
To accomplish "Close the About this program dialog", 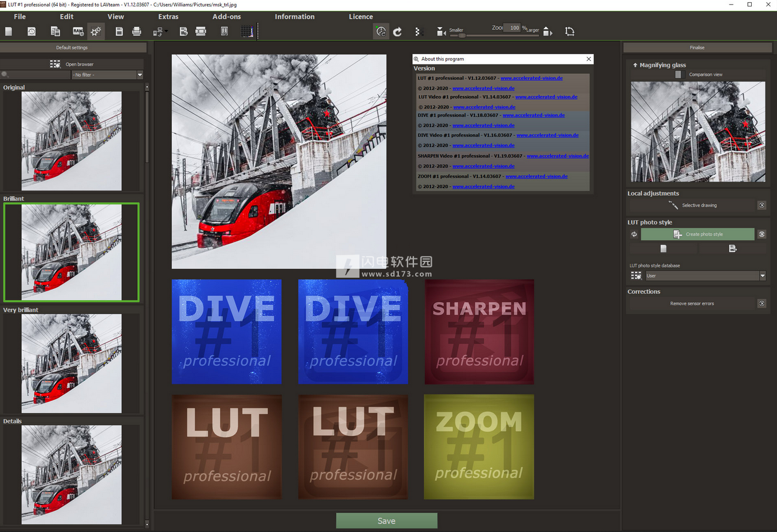I will 589,59.
